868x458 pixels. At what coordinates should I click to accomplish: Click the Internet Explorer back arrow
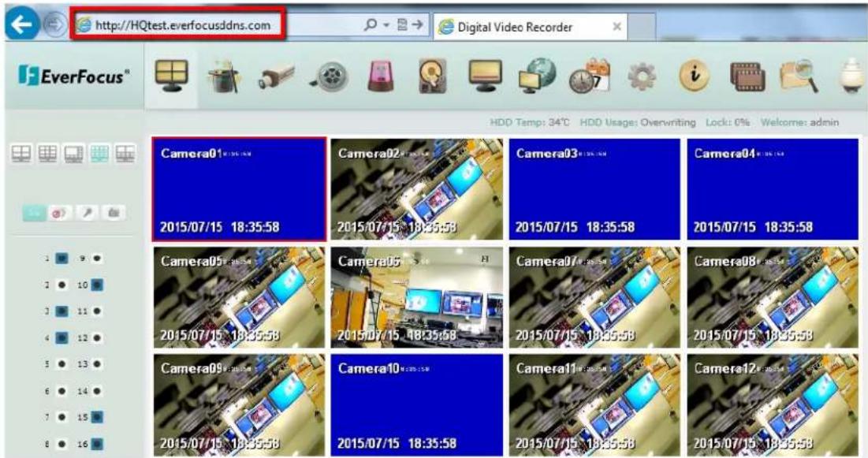(x=22, y=24)
